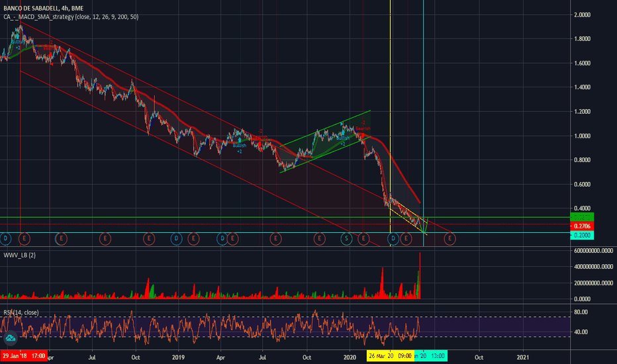The image size is (617, 364).
Task: Click the dividend D marker near yellow vertical line
Action: (x=393, y=238)
